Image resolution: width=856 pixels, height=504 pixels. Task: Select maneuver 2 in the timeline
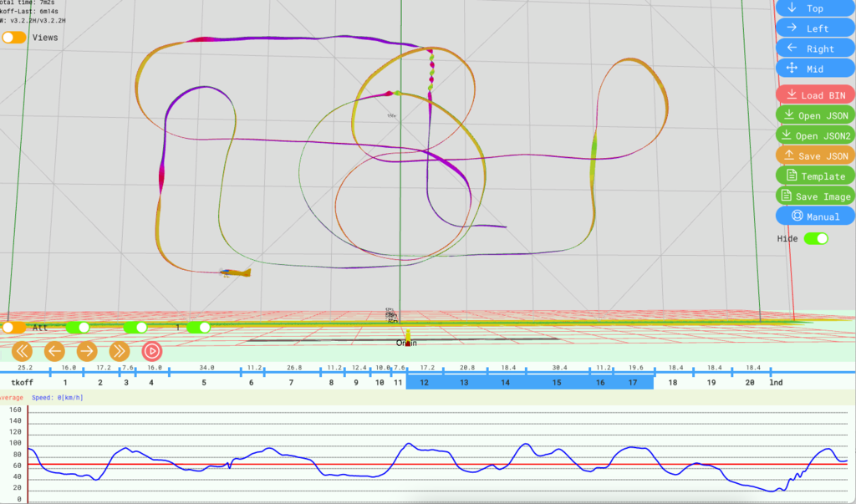(100, 382)
